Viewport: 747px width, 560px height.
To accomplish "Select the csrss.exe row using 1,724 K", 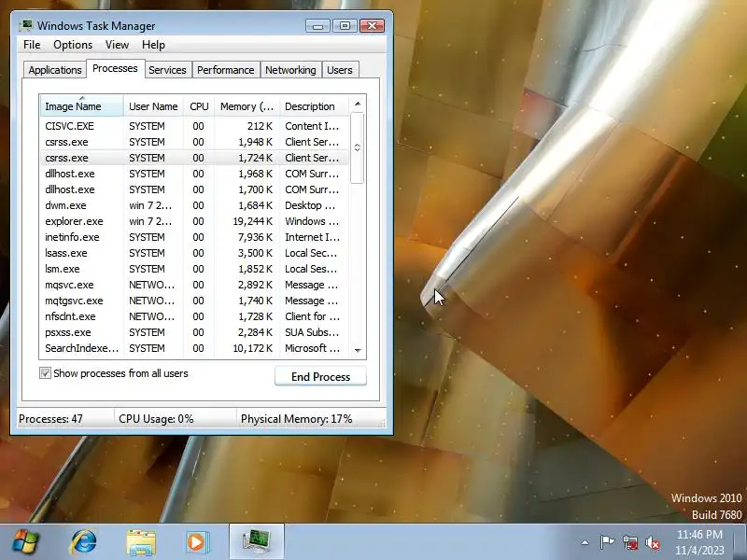I will (194, 158).
